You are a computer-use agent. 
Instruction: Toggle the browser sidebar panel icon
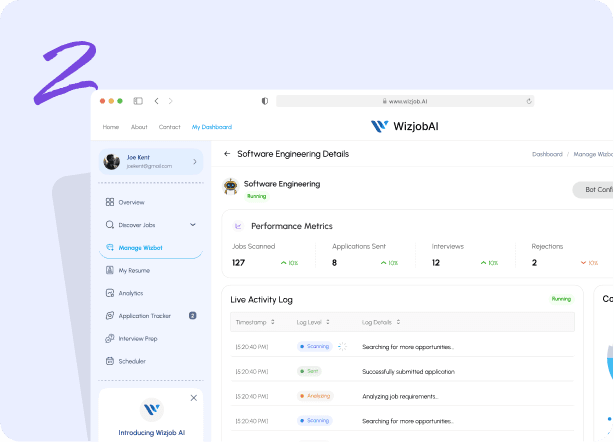click(138, 101)
